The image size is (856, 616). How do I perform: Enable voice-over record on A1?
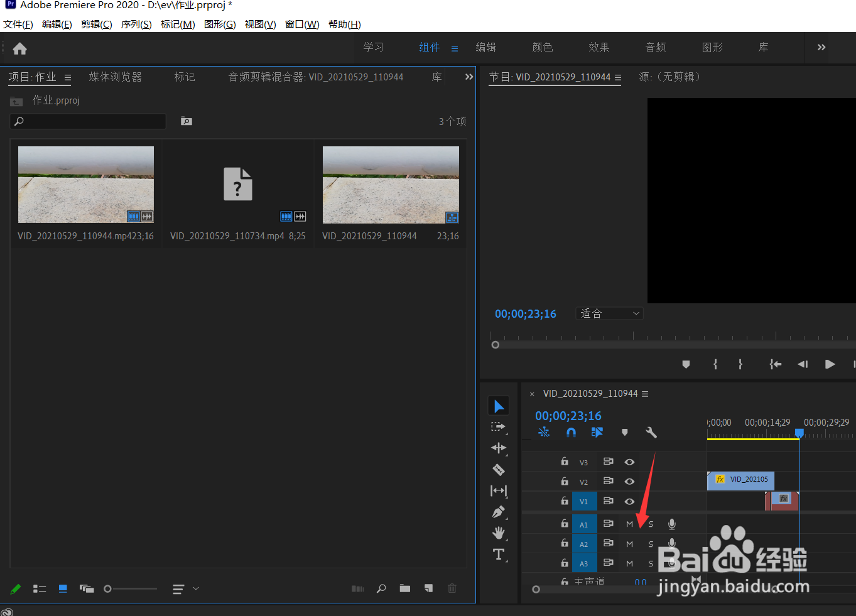tap(672, 524)
